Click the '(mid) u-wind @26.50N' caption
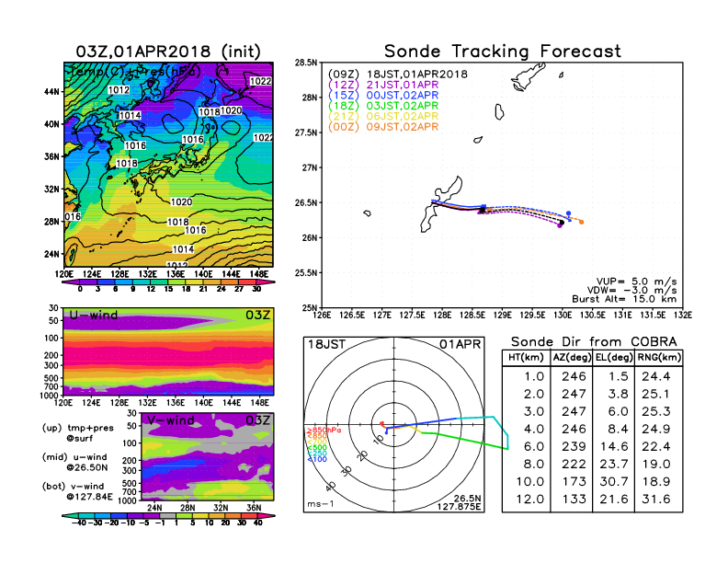Viewport: 728px width, 563px height. click(74, 462)
